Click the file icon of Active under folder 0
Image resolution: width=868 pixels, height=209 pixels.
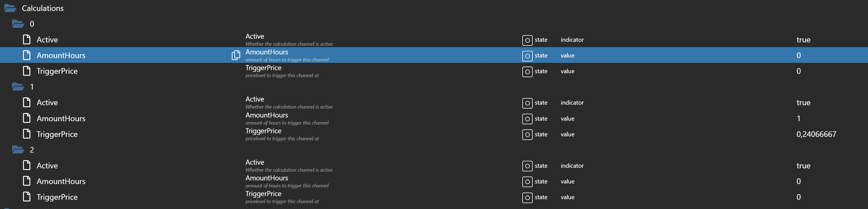coord(27,40)
